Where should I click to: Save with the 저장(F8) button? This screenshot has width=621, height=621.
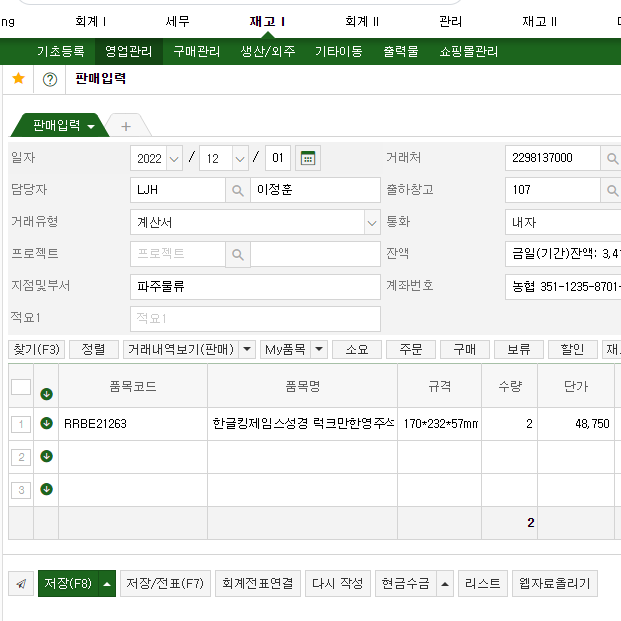[x=68, y=583]
